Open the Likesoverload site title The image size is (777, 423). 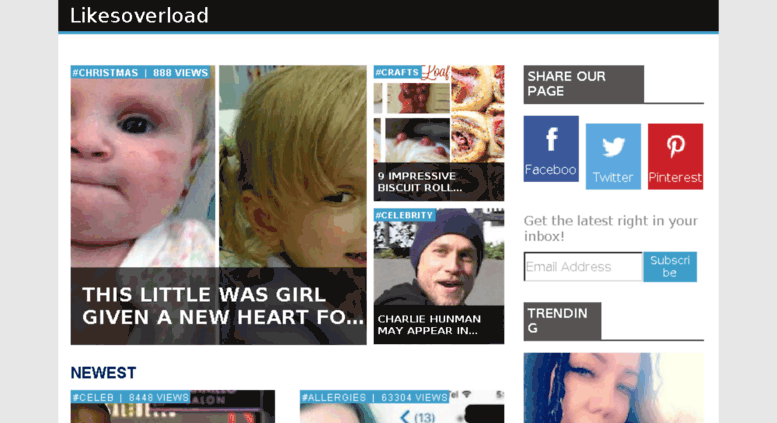(x=139, y=16)
